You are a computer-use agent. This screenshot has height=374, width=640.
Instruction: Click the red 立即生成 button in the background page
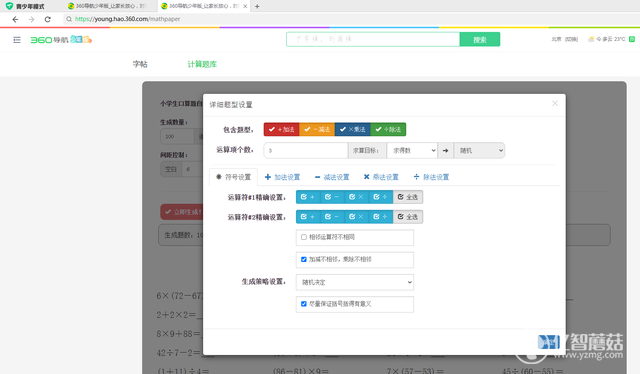tap(182, 212)
